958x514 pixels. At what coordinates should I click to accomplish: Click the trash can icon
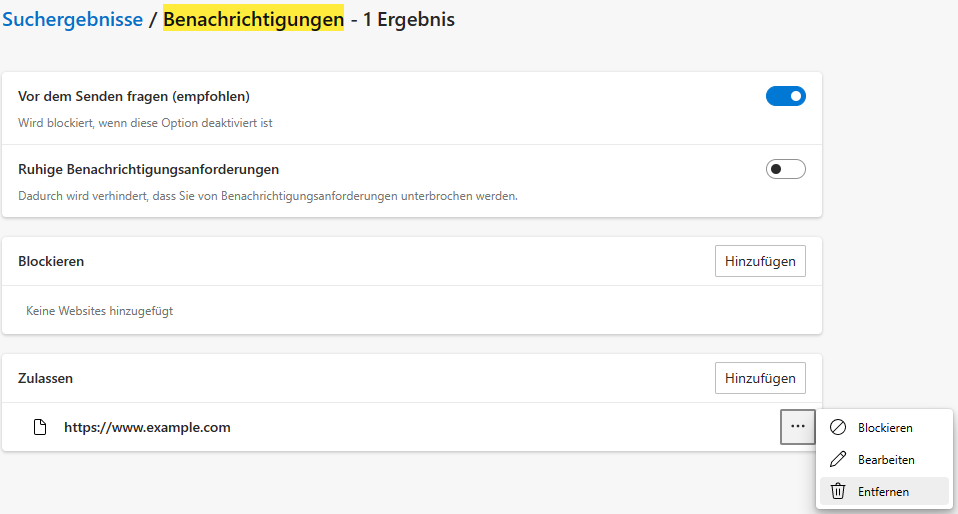pyautogui.click(x=838, y=492)
